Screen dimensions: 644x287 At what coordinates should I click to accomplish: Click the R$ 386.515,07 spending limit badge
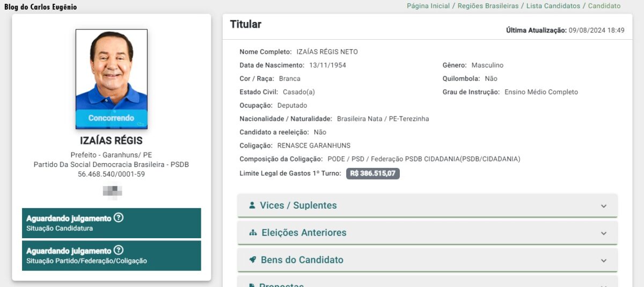coord(373,173)
